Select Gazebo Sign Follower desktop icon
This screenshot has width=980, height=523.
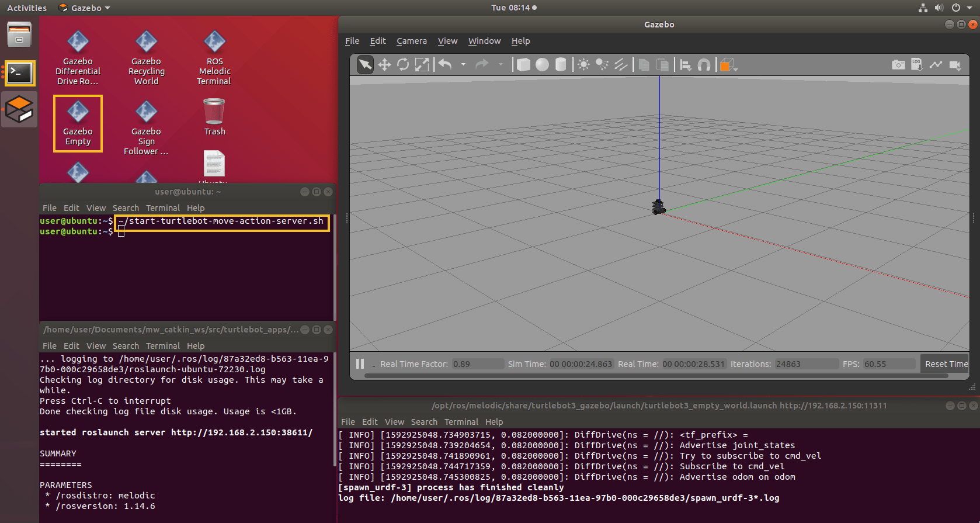point(146,129)
